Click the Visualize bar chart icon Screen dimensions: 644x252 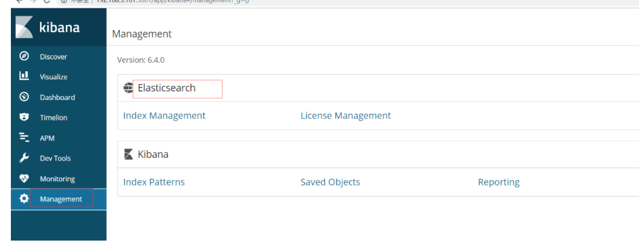point(24,76)
